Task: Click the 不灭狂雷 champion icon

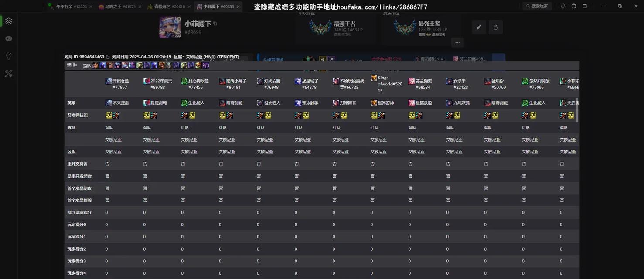Action: [109, 103]
